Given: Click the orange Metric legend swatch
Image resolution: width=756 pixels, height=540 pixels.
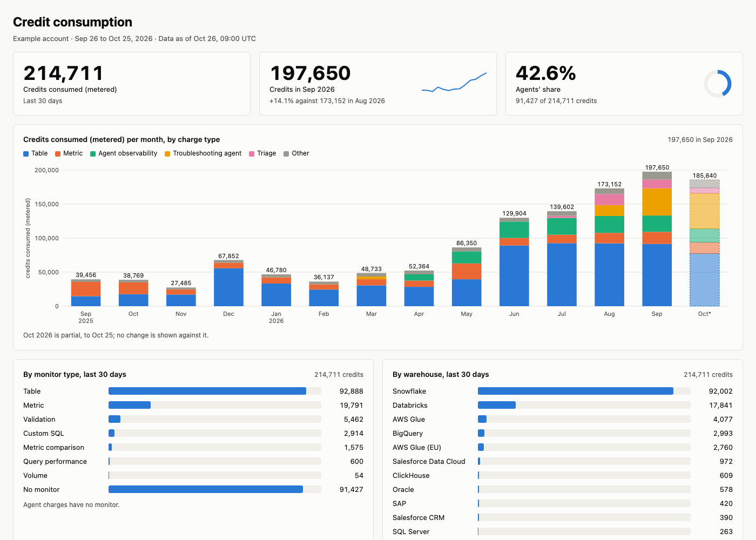Looking at the screenshot, I should (58, 154).
